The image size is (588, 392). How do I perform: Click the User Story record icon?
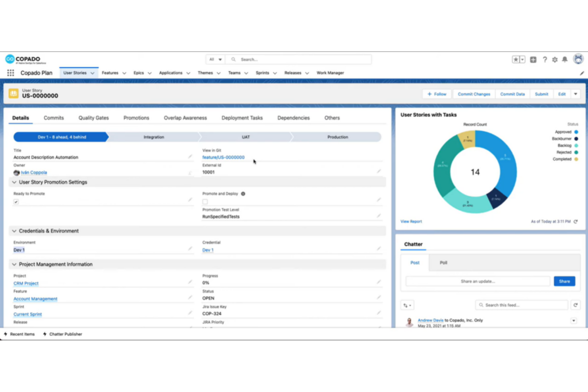(14, 93)
